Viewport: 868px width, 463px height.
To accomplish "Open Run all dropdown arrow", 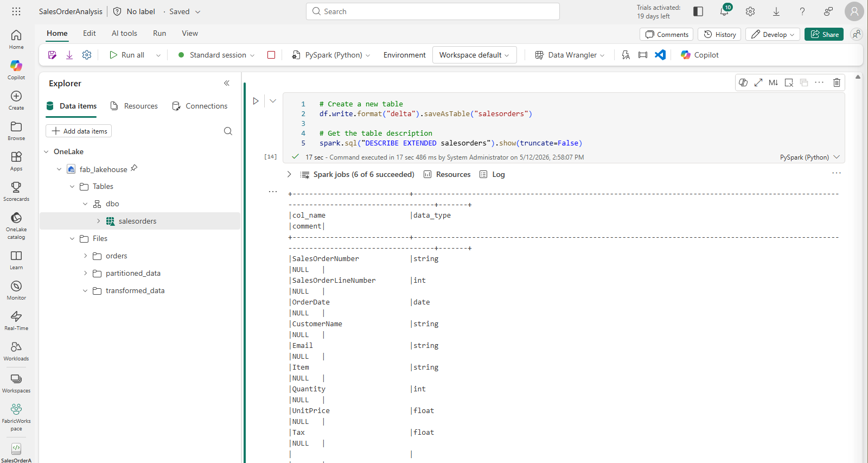I will pyautogui.click(x=158, y=55).
